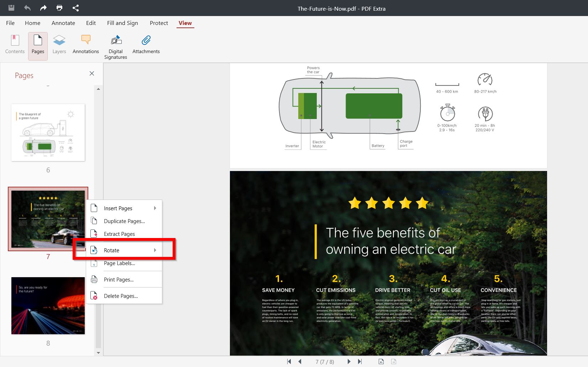The width and height of the screenshot is (588, 367).
Task: Click the Redo arrow icon
Action: pyautogui.click(x=43, y=8)
